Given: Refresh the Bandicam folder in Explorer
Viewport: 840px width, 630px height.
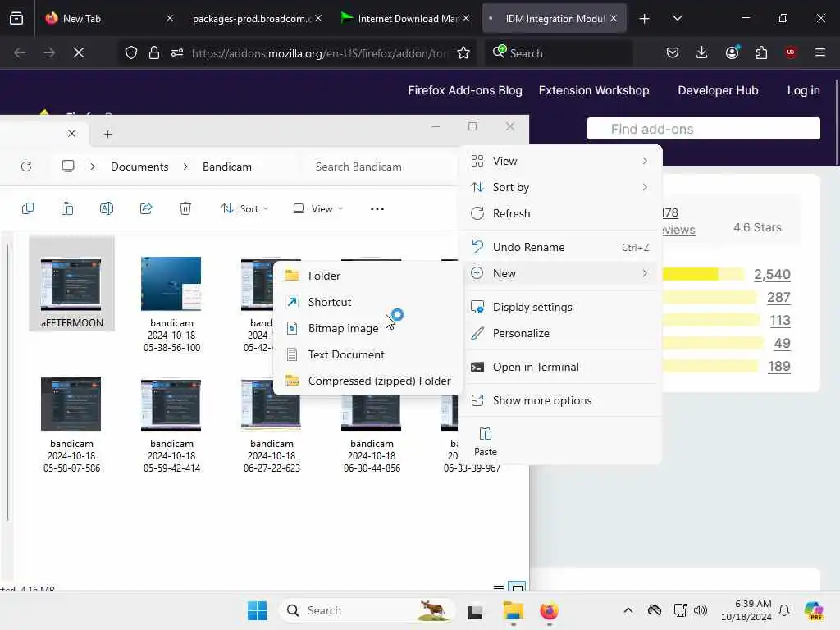Looking at the screenshot, I should tap(26, 167).
